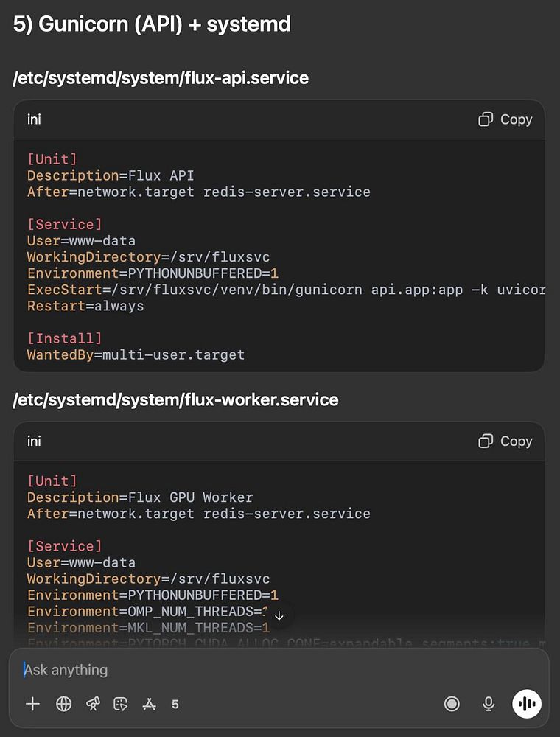
Task: Click the image creation icon
Action: (x=121, y=704)
